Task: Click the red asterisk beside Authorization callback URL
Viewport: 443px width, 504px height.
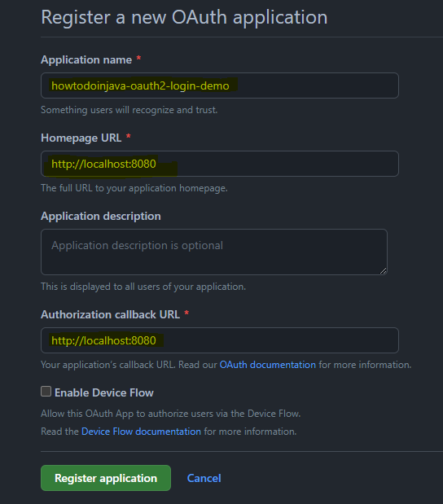Action: tap(186, 313)
